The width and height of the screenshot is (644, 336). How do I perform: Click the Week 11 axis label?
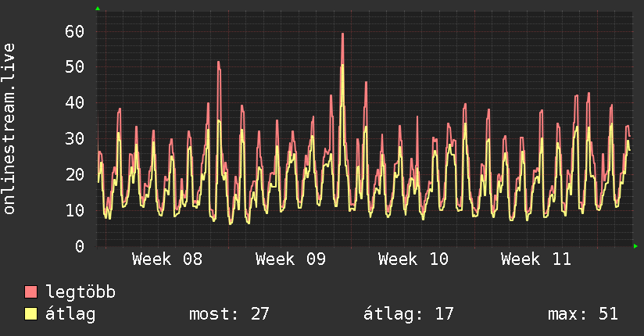pos(535,259)
